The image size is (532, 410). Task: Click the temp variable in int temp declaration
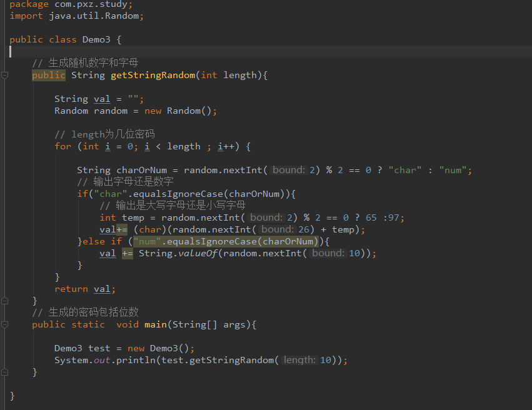click(x=133, y=217)
